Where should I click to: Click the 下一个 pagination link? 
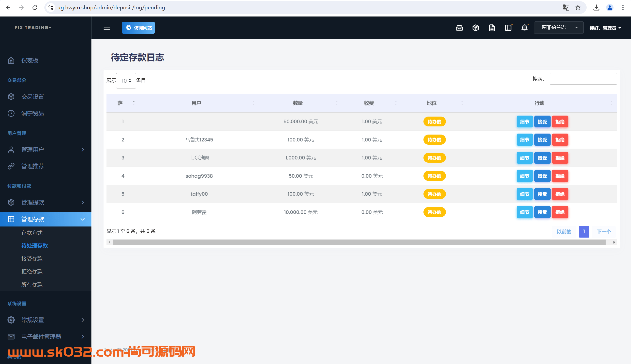point(604,232)
